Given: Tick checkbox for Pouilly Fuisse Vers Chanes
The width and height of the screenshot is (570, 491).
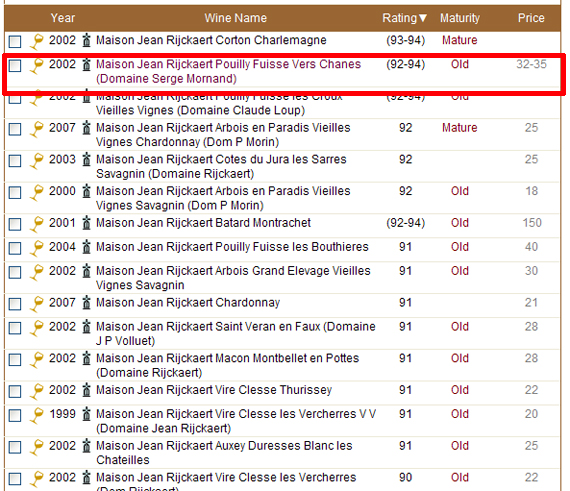Looking at the screenshot, I should click(x=15, y=66).
